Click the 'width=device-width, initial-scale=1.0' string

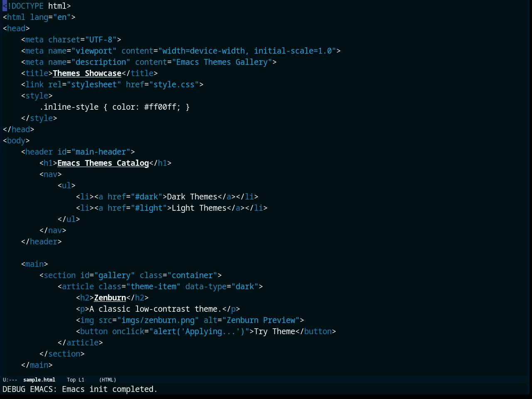coord(247,51)
